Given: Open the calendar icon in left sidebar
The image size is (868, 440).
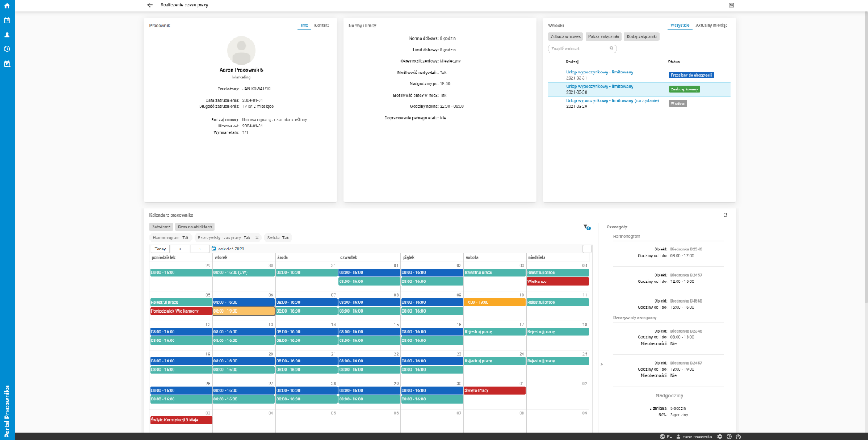Looking at the screenshot, I should [7, 20].
